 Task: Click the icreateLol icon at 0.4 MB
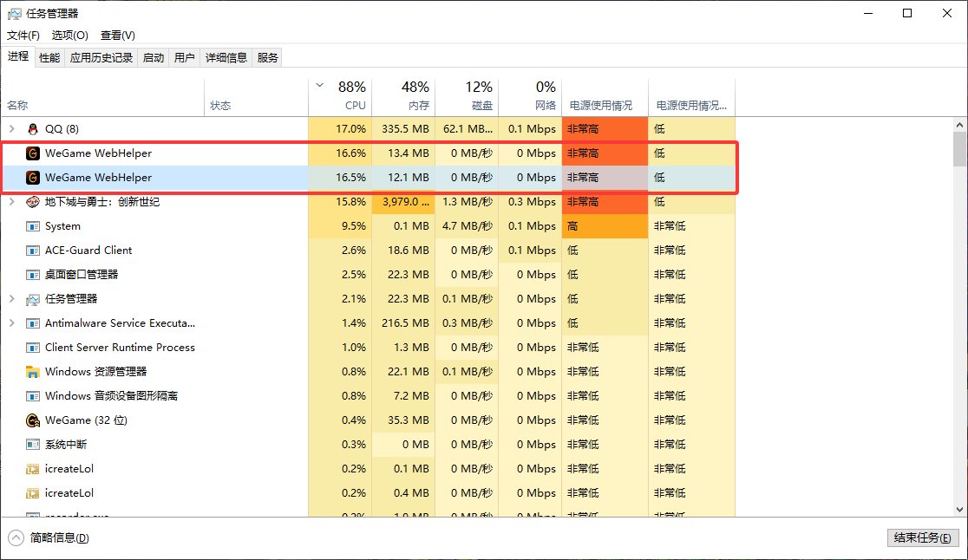[33, 493]
